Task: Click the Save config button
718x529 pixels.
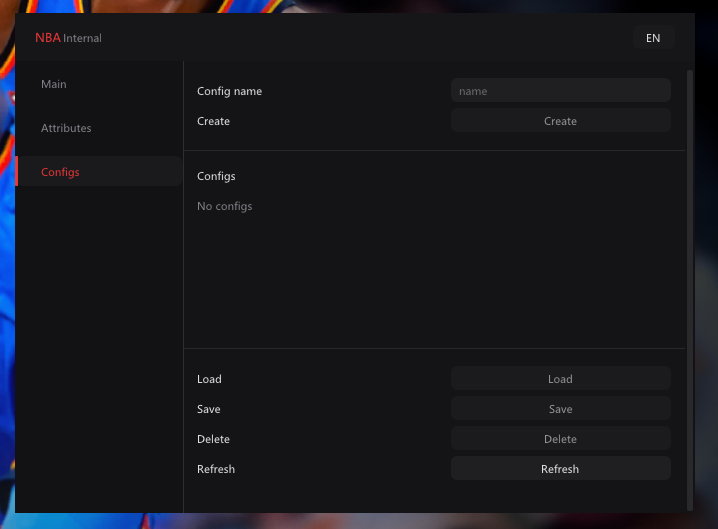Action: tap(560, 409)
